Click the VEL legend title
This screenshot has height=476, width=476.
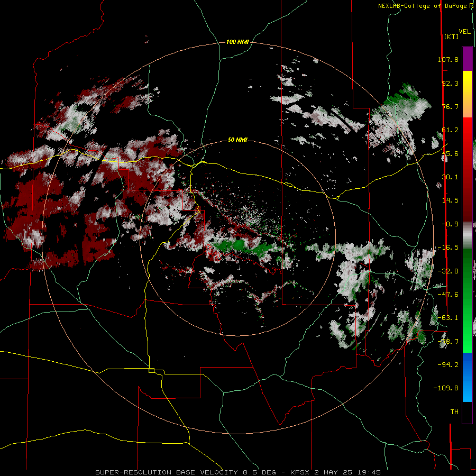(464, 32)
